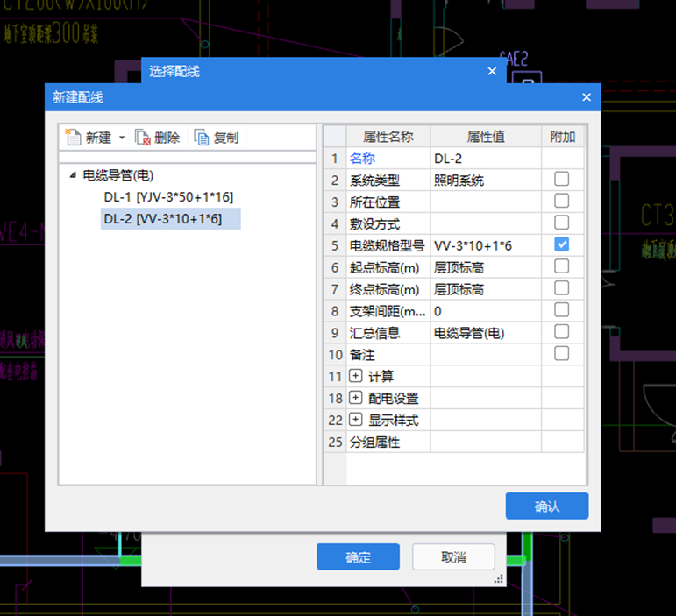676x616 pixels.
Task: Expand the 配电设置 property group
Action: [x=356, y=398]
